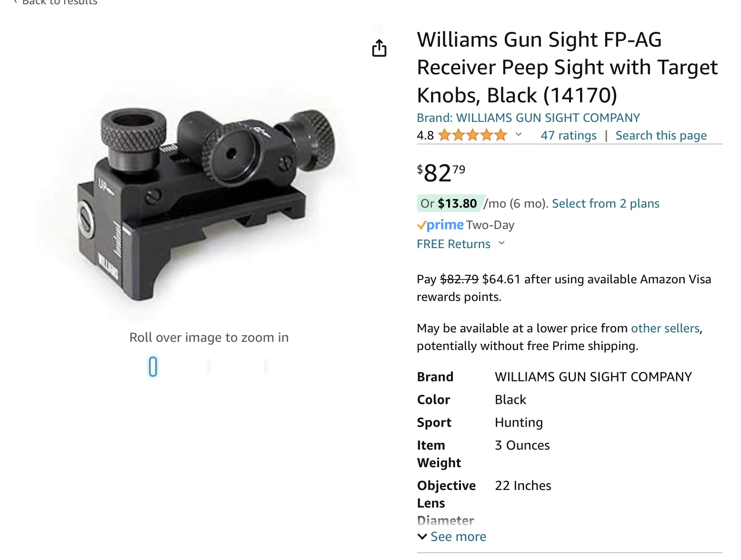Screen dimensions: 741x560
Task: Select the second image thumbnail
Action: [x=209, y=367]
